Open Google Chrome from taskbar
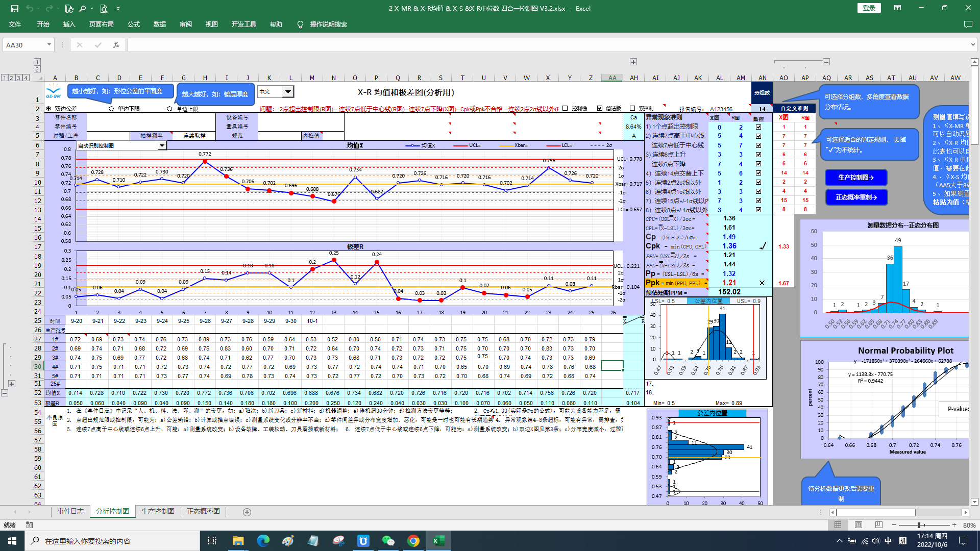 tap(413, 541)
